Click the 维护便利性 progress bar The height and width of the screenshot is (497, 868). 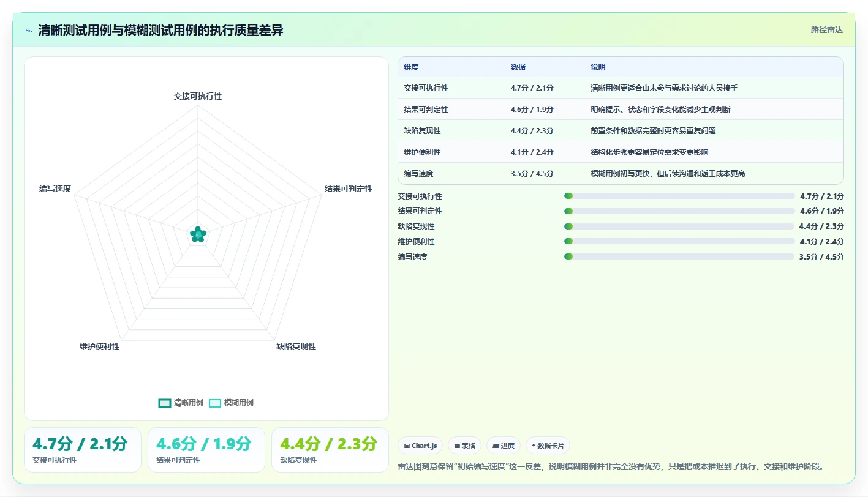click(679, 242)
